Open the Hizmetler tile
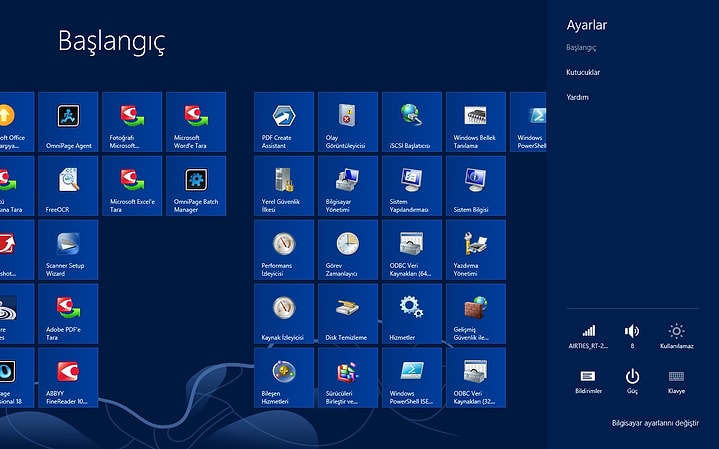The image size is (719, 449). 412,314
